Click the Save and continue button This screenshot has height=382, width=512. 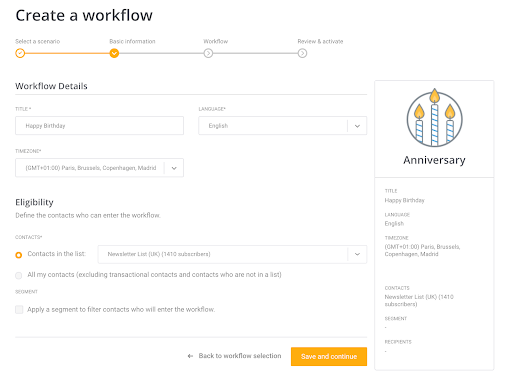(x=329, y=357)
